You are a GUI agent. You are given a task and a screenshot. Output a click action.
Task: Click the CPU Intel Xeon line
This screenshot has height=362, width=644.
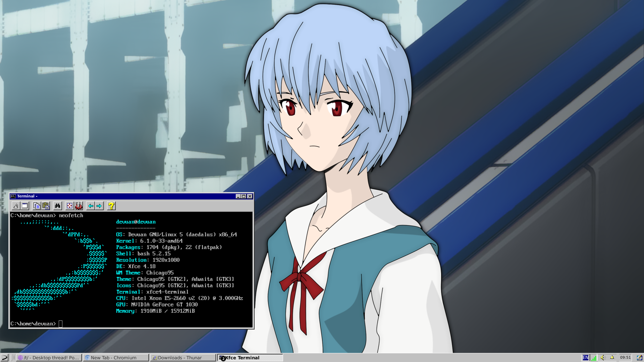pos(179,298)
